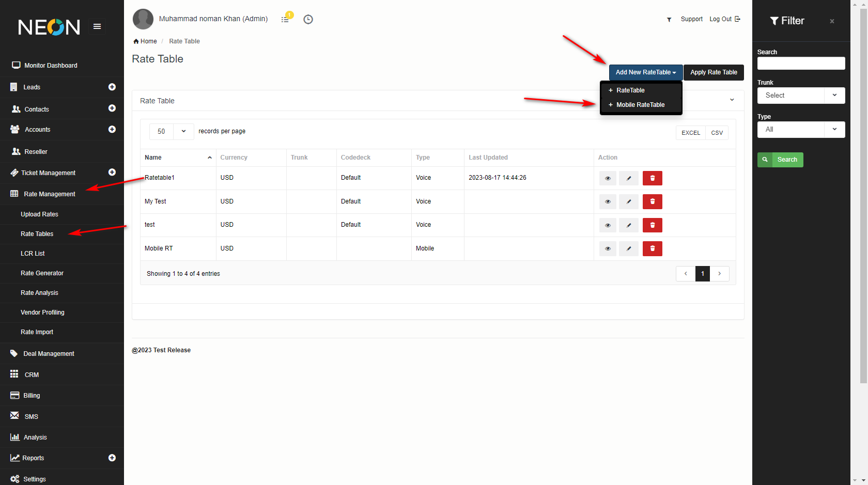The height and width of the screenshot is (485, 868).
Task: Choose the RateTable option in the dropdown menu
Action: point(630,90)
